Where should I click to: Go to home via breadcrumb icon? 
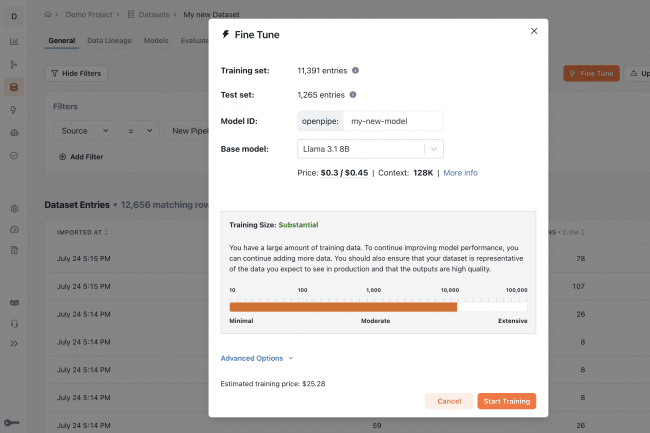tap(48, 15)
